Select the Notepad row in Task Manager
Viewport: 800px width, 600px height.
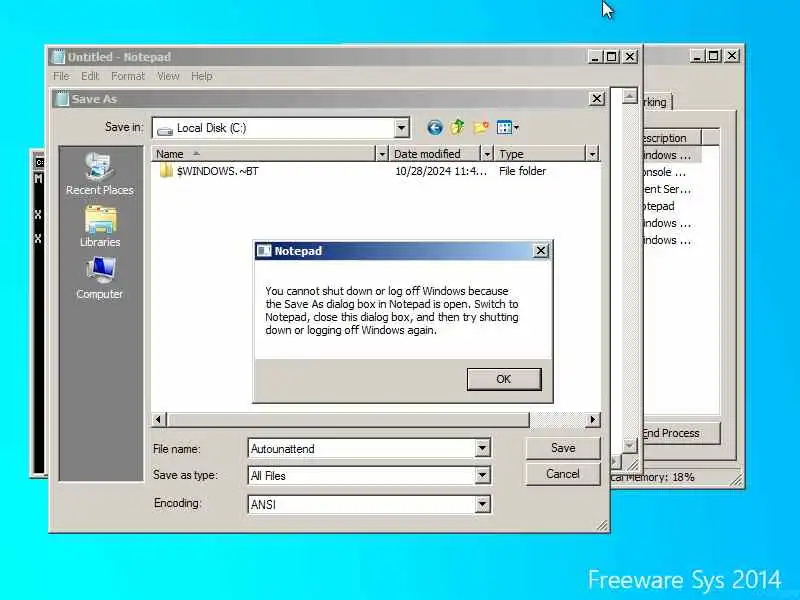(671, 206)
